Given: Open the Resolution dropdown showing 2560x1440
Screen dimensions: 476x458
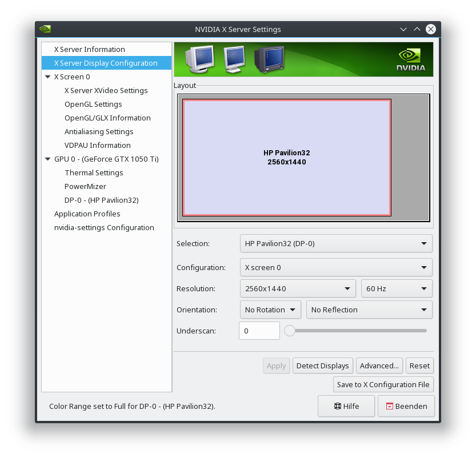Looking at the screenshot, I should (x=298, y=289).
